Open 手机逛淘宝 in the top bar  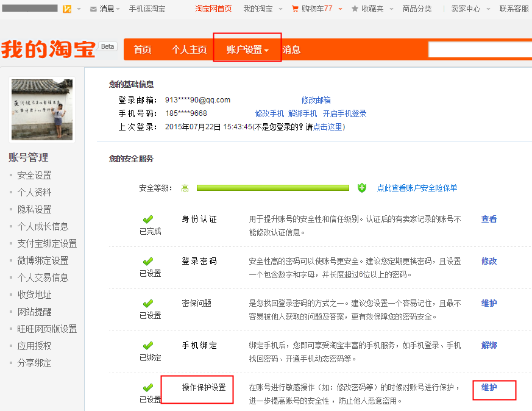point(147,9)
